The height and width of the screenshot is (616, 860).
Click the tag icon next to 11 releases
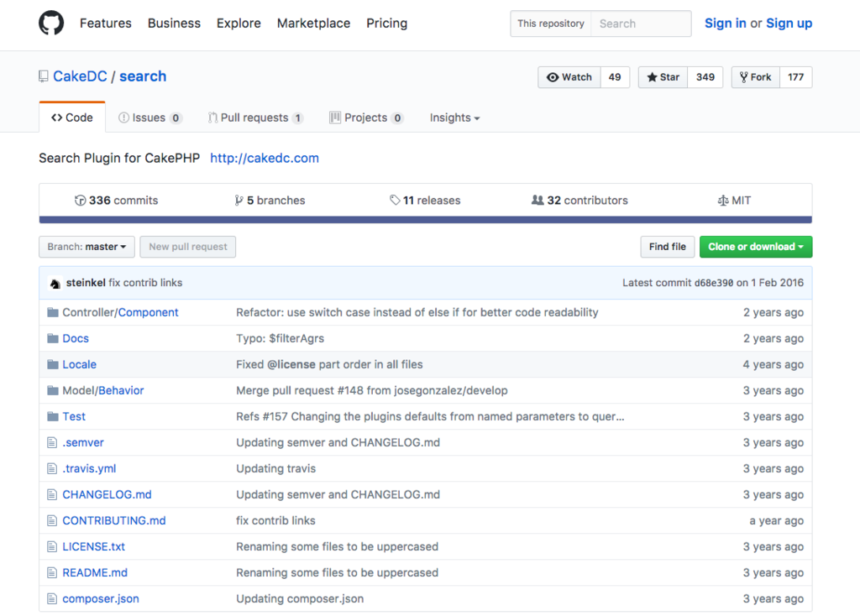(x=395, y=200)
